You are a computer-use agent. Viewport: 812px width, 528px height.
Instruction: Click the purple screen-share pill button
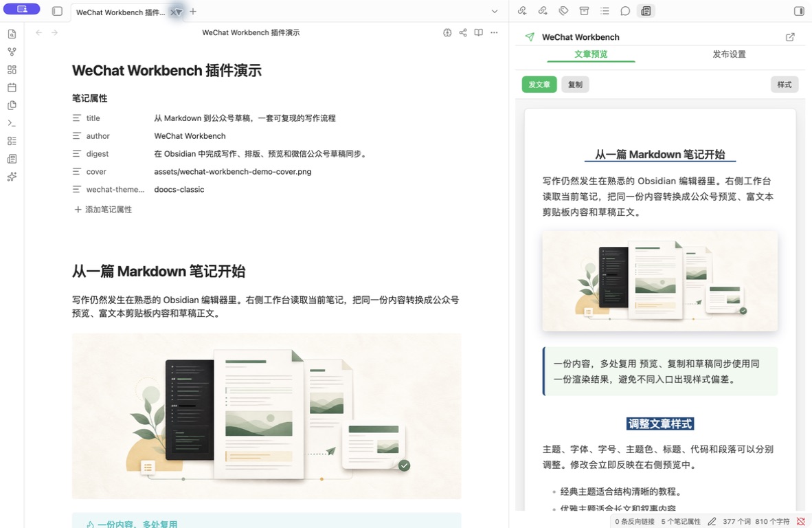[22, 9]
